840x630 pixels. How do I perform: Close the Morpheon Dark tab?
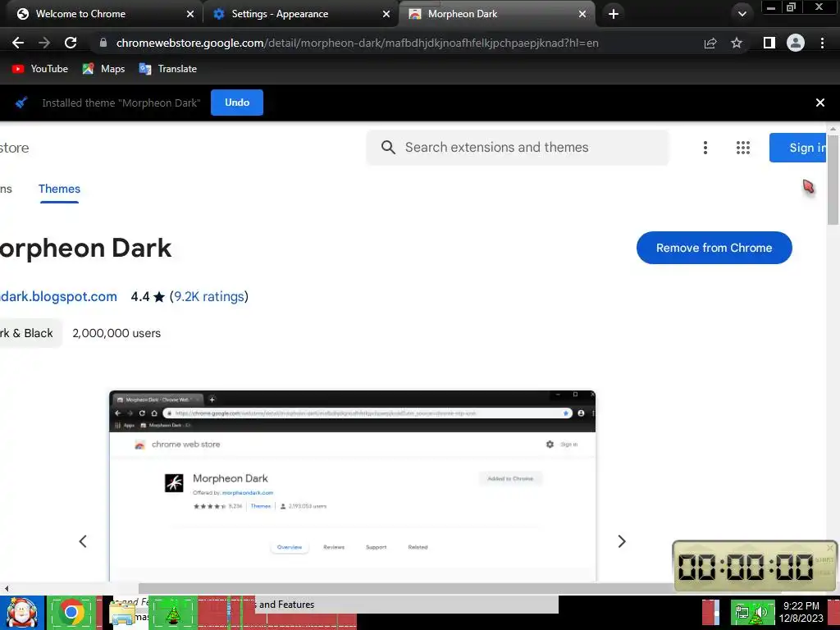(x=582, y=14)
